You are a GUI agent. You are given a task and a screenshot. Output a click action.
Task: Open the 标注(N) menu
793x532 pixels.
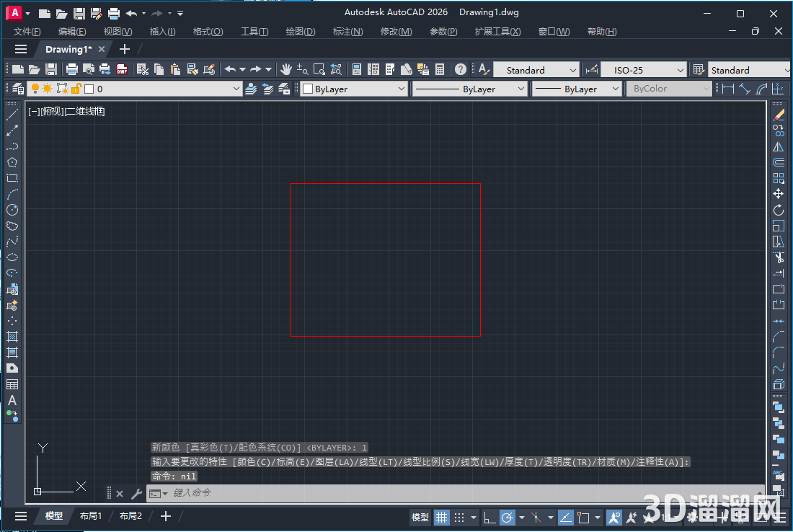tap(348, 31)
